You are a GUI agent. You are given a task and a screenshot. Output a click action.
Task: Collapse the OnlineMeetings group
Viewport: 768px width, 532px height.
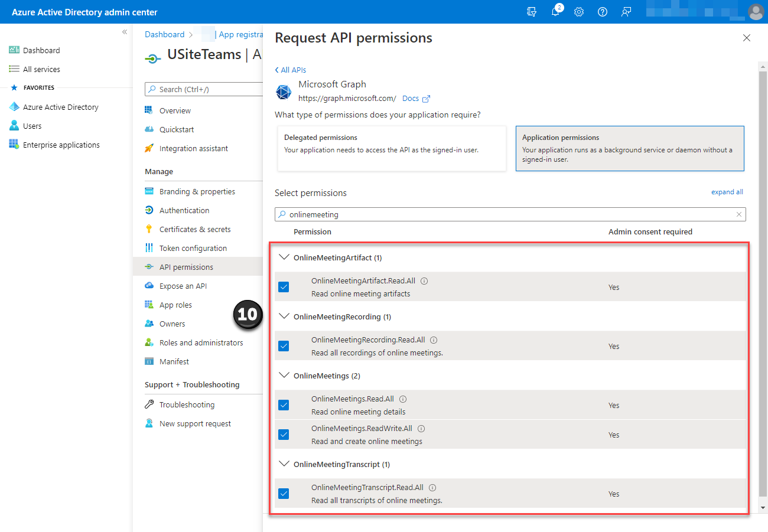tap(284, 375)
